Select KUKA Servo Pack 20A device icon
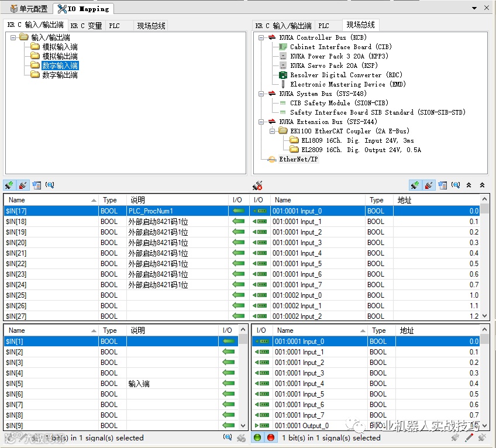This screenshot has width=496, height=448. tap(283, 66)
